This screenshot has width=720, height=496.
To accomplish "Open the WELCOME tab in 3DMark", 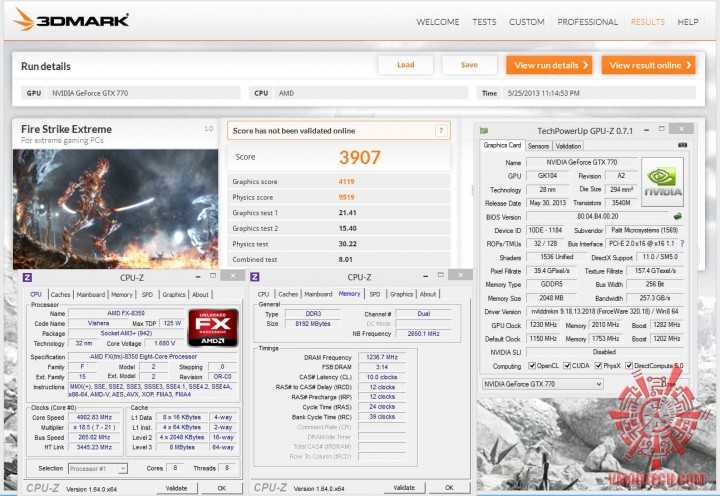I will (x=438, y=22).
